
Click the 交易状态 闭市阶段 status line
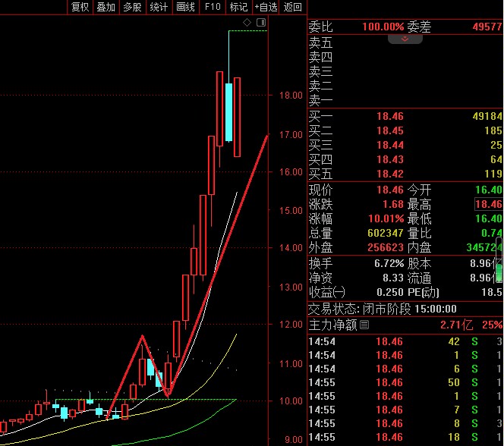point(383,309)
